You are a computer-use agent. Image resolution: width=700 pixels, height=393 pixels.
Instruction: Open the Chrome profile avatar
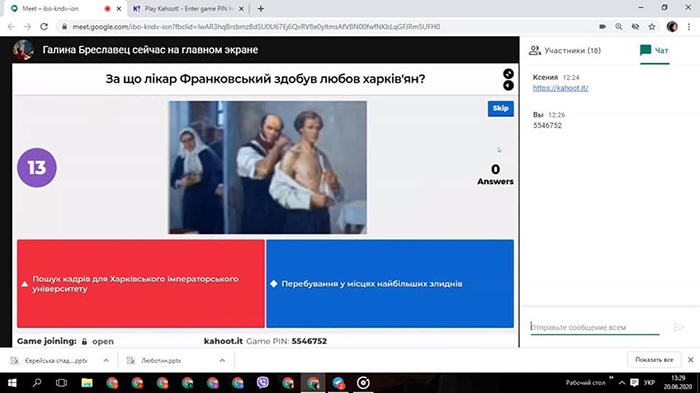coord(672,27)
